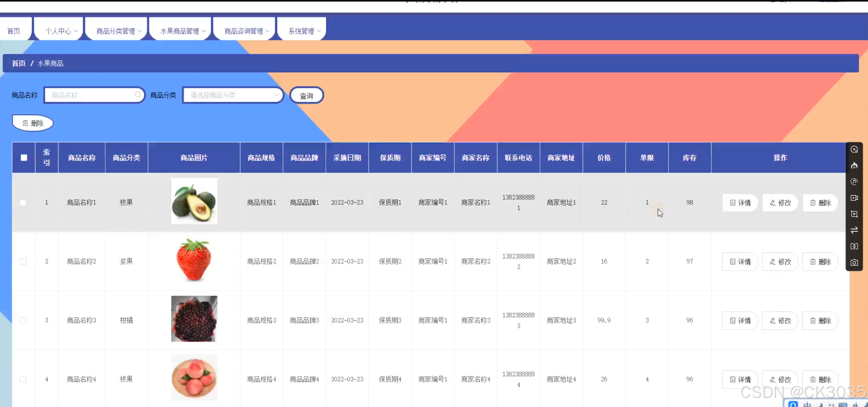
Task: Click 详情 for 商品名称3 row
Action: point(740,321)
